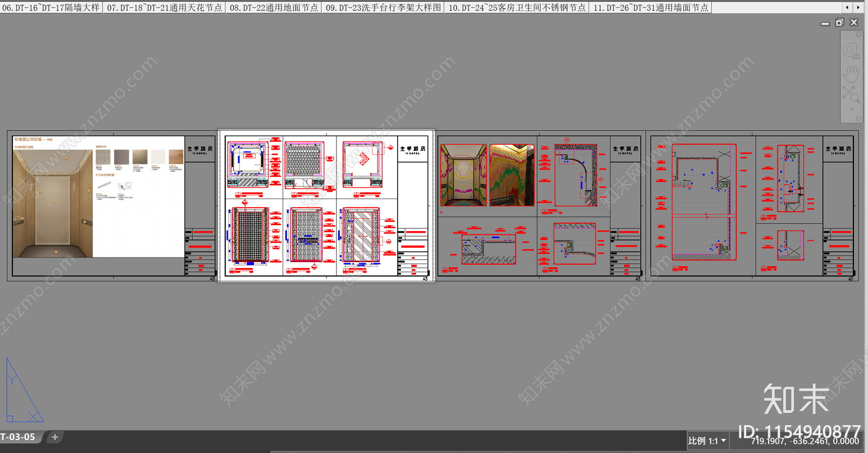Click the coordinate readout 719.1907, -636.2461
The width and height of the screenshot is (868, 453).
point(805,441)
